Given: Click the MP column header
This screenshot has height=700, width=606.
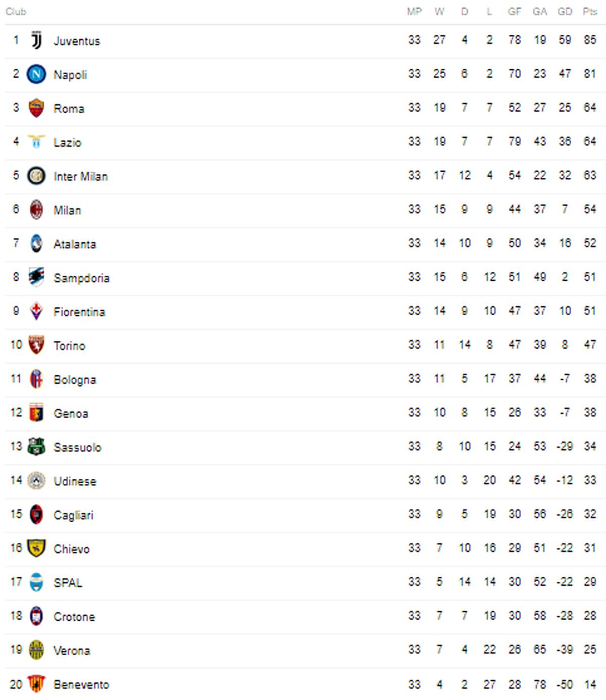Looking at the screenshot, I should click(x=414, y=11).
